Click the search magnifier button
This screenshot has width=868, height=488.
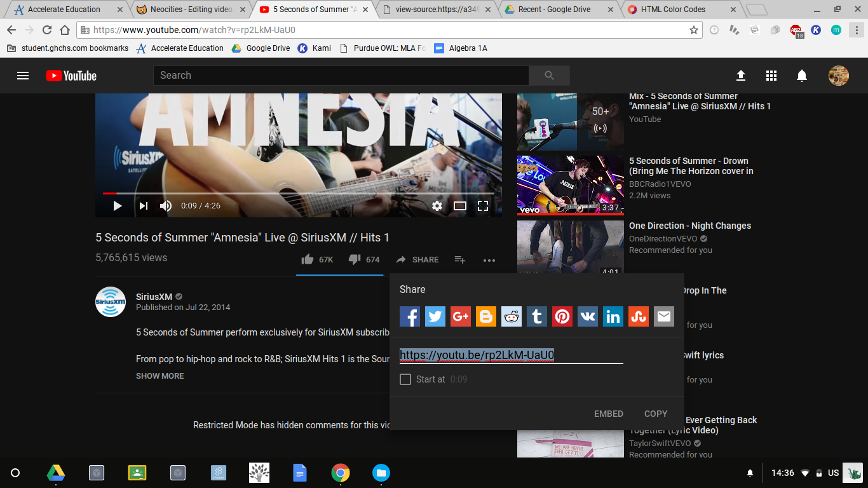[x=550, y=76]
